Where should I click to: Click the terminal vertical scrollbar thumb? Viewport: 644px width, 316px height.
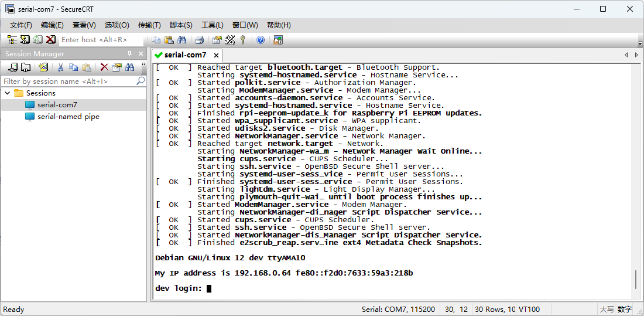click(635, 280)
